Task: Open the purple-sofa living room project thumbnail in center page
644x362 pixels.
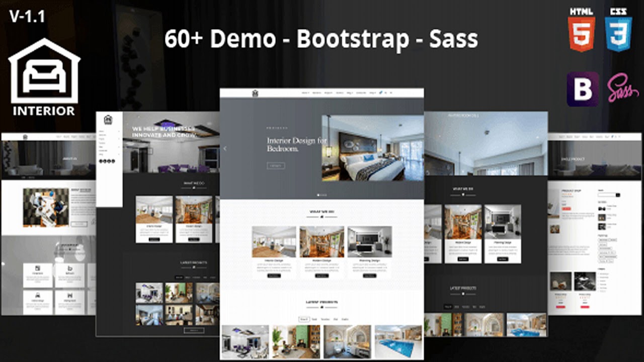Action: [246, 342]
